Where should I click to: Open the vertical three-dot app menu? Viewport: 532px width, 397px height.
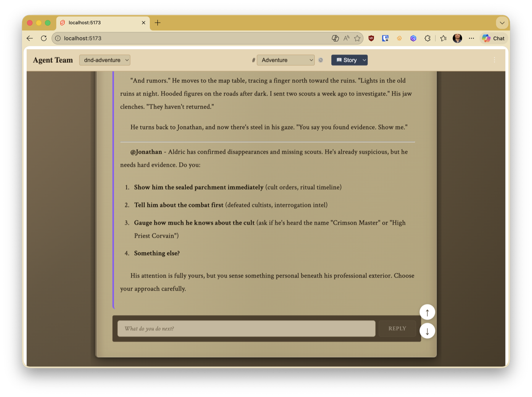[494, 60]
